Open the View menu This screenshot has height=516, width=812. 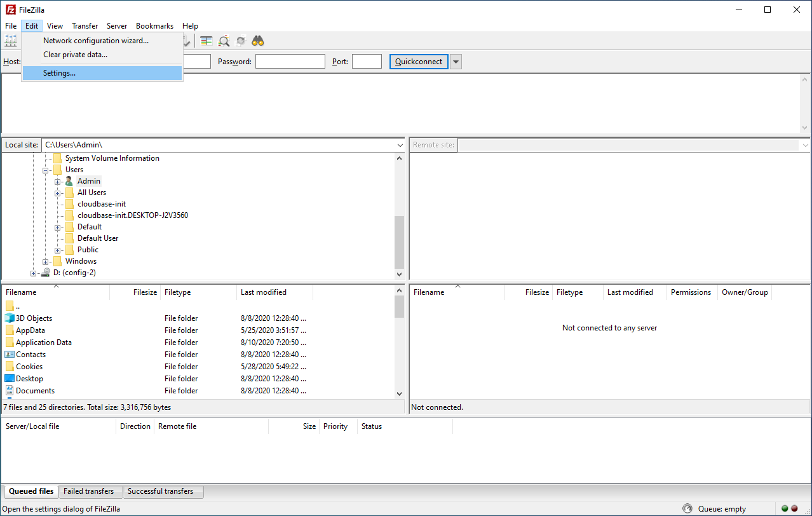tap(55, 26)
